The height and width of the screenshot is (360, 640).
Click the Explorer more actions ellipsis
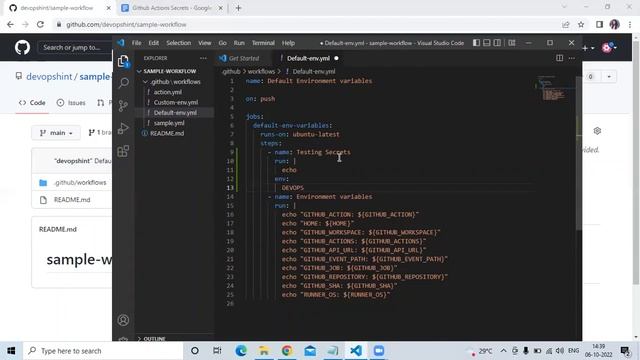pos(203,58)
